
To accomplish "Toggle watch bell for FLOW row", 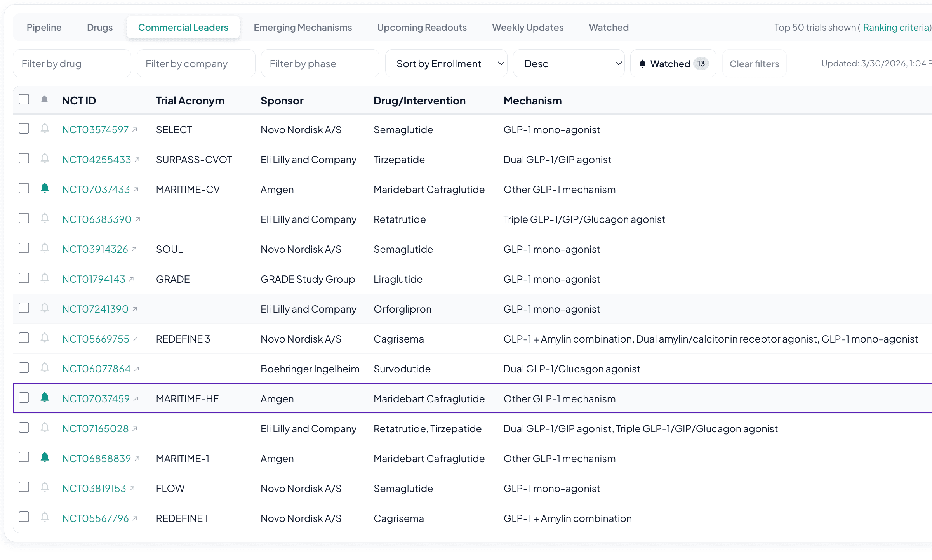I will (x=45, y=487).
